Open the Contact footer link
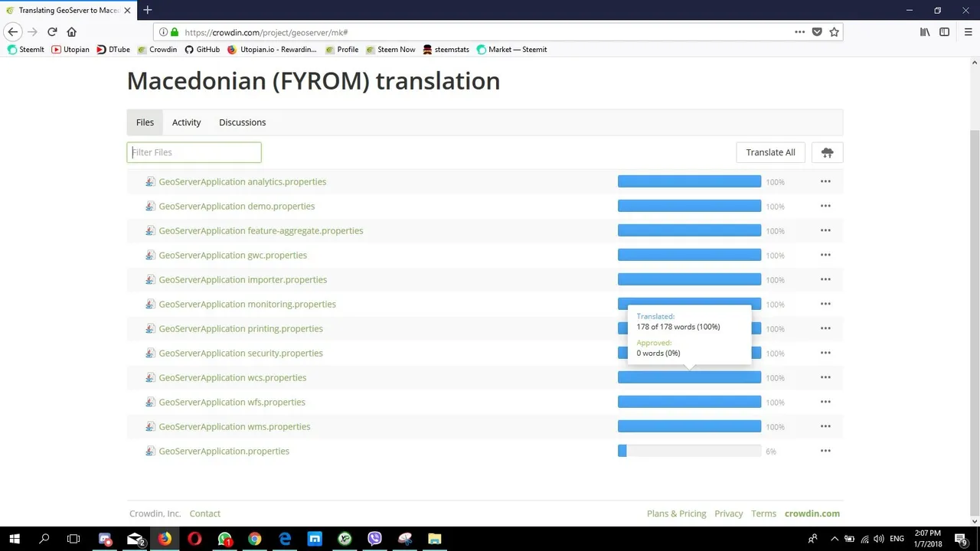 pos(204,514)
